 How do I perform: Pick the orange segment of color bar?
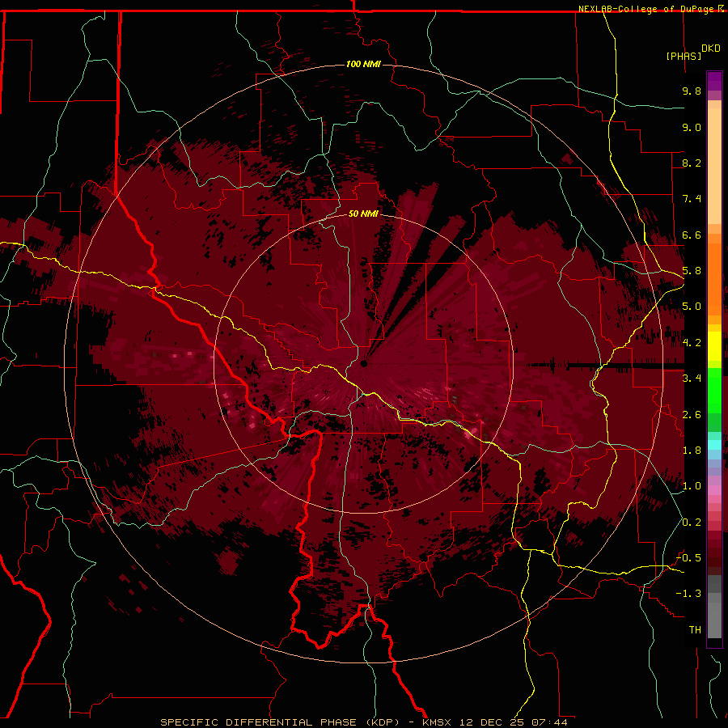pyautogui.click(x=714, y=278)
